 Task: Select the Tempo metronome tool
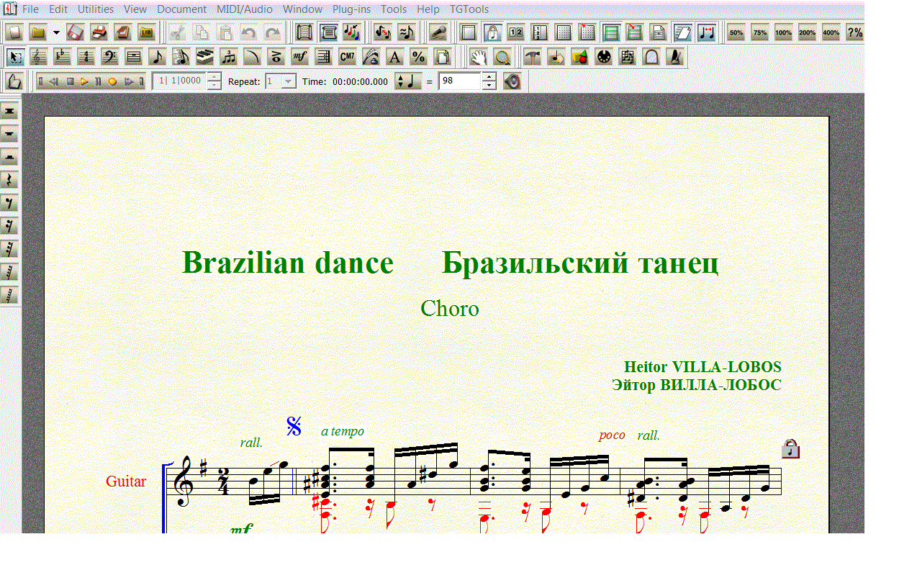tap(675, 57)
